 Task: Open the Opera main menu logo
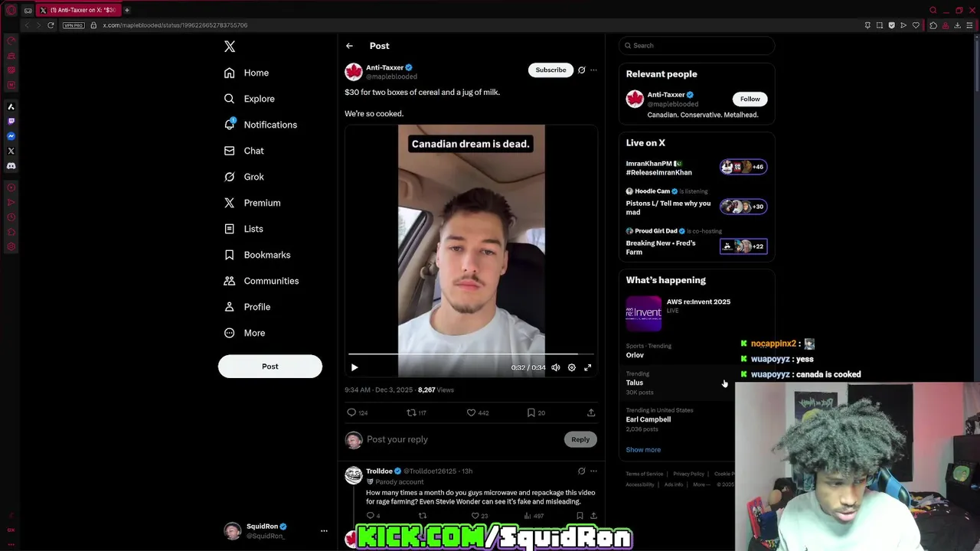[x=11, y=10]
